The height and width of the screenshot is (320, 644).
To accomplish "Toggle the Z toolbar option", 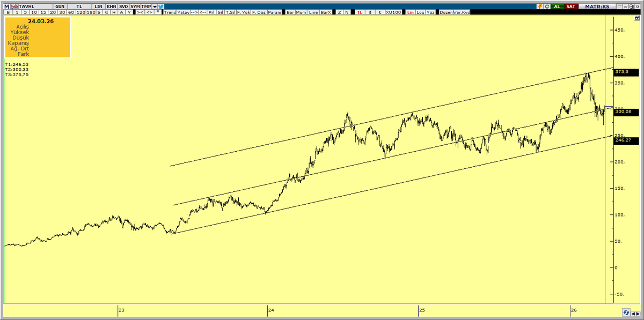I will (339, 12).
